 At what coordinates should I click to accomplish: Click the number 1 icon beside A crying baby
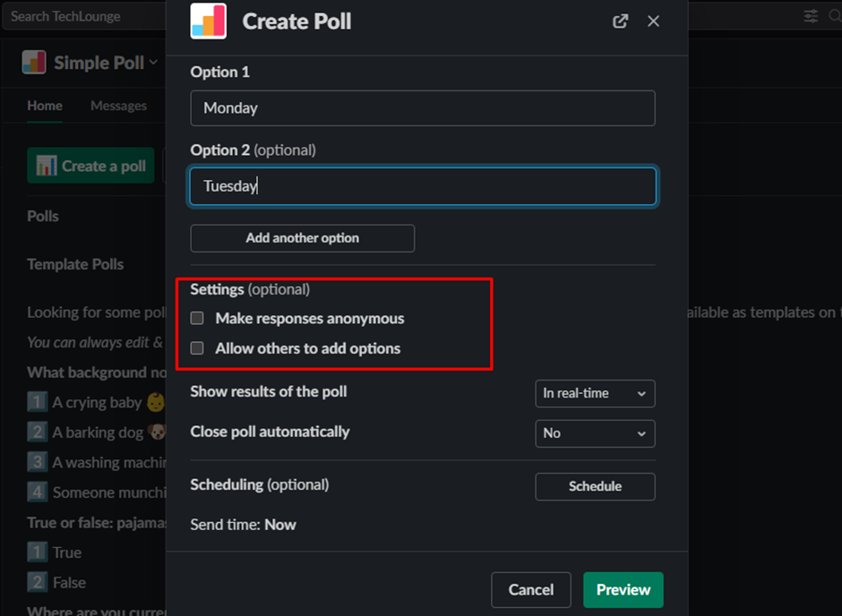(37, 402)
